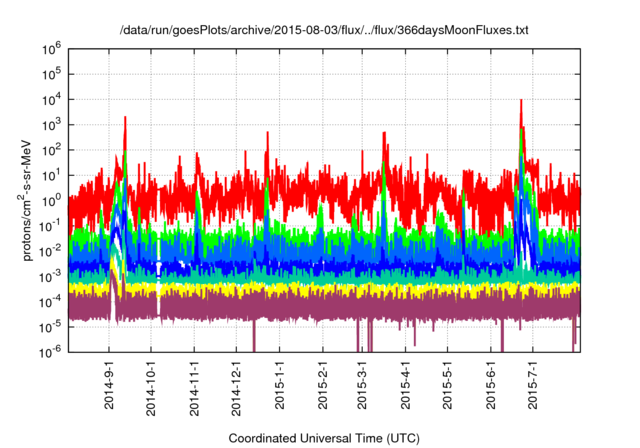
Task: Click the 10^3 y-axis tick label
Action: coord(51,124)
